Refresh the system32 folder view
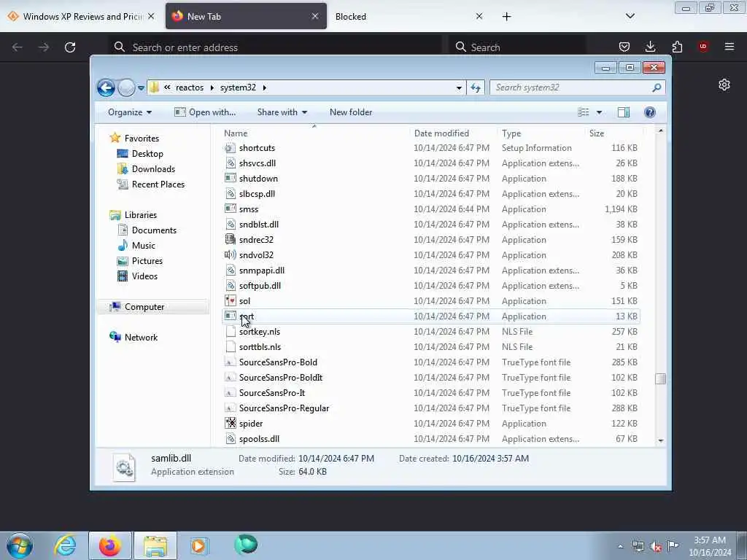 coord(476,87)
